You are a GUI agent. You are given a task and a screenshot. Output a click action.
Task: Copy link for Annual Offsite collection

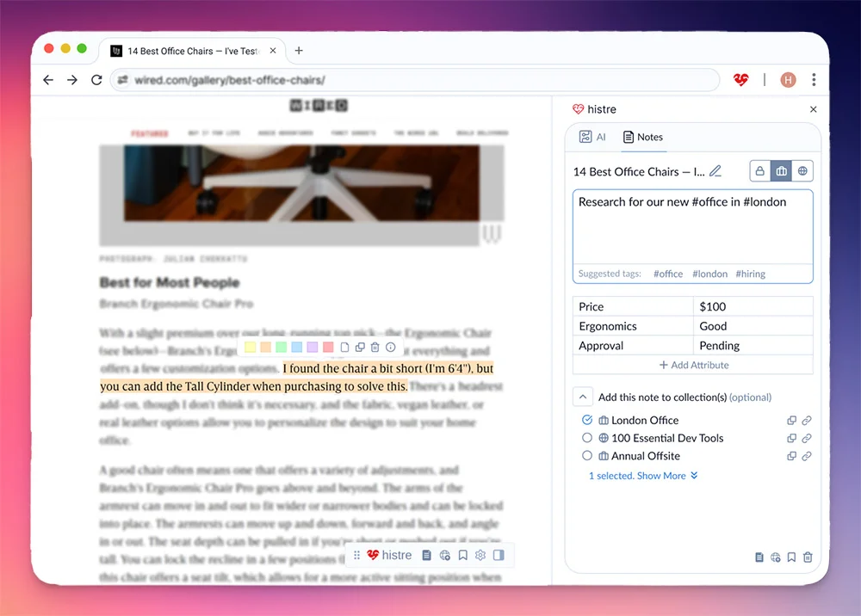[807, 455]
